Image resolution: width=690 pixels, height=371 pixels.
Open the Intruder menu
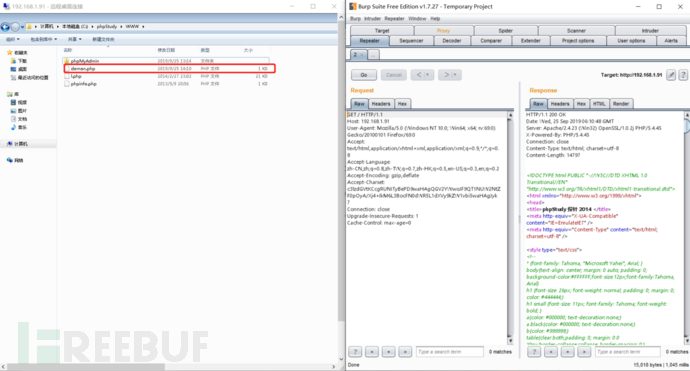[x=372, y=18]
